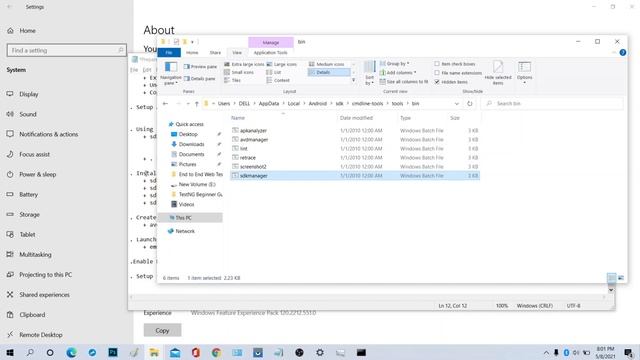Image resolution: width=640 pixels, height=360 pixels.
Task: Select This PC in navigation pane
Action: coord(191,218)
